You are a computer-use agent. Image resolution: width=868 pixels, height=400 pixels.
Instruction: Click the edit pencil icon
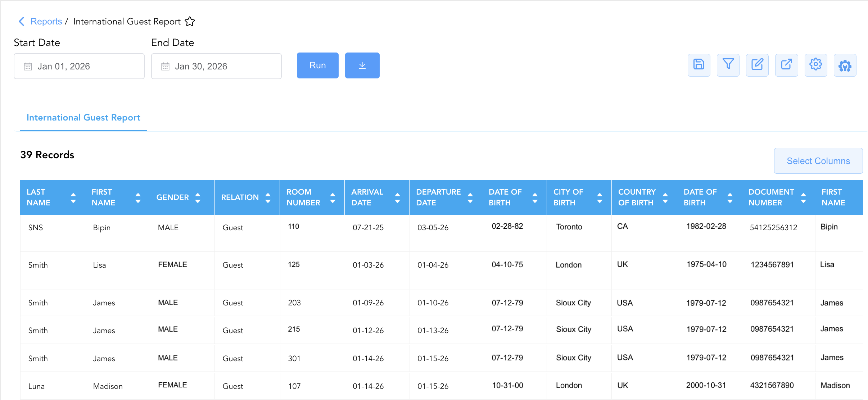pyautogui.click(x=757, y=65)
